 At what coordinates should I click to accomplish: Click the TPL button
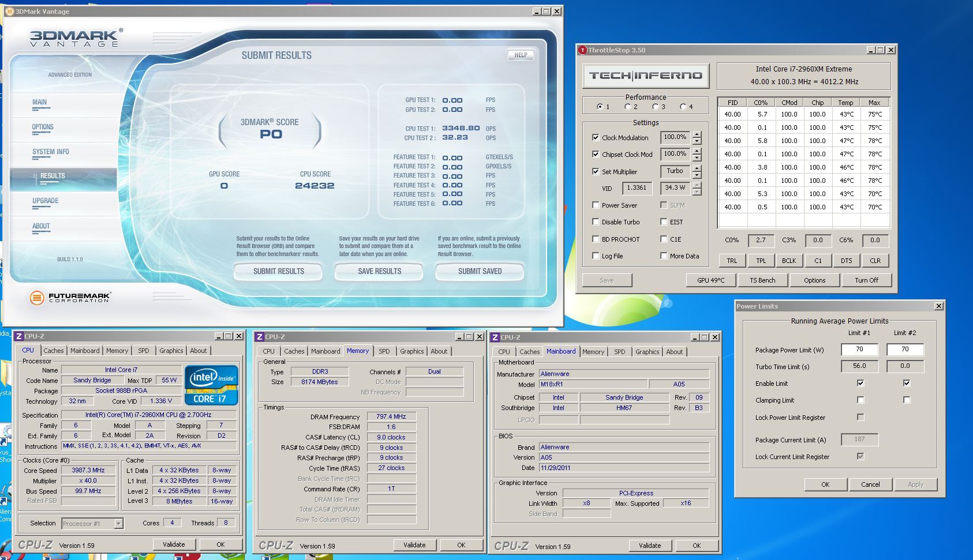click(x=761, y=261)
